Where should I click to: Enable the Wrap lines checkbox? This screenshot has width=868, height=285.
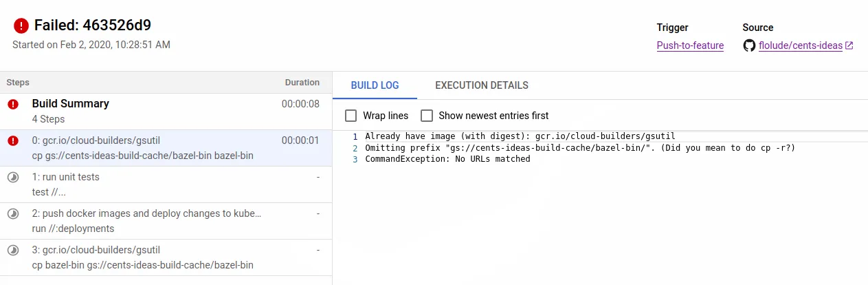(351, 116)
